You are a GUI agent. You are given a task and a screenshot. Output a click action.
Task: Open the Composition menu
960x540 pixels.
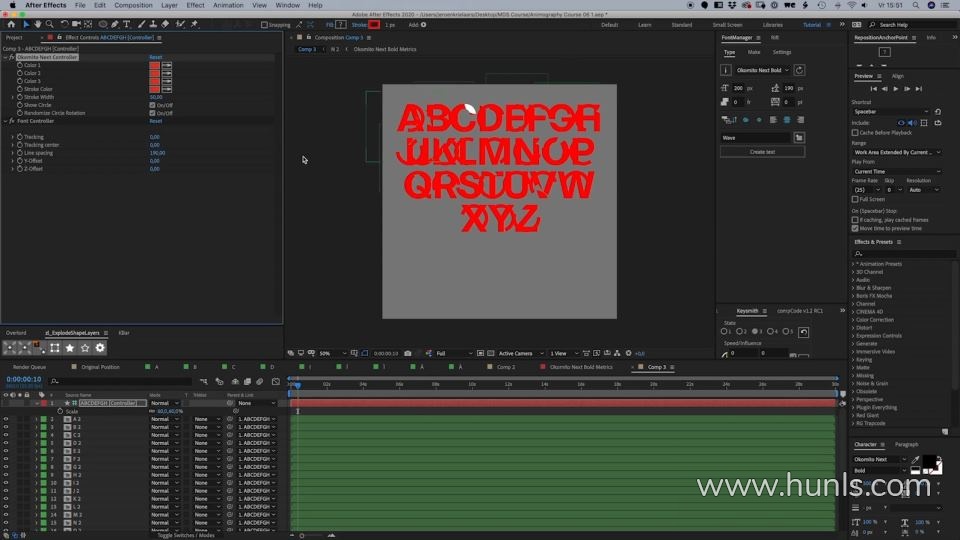point(133,5)
